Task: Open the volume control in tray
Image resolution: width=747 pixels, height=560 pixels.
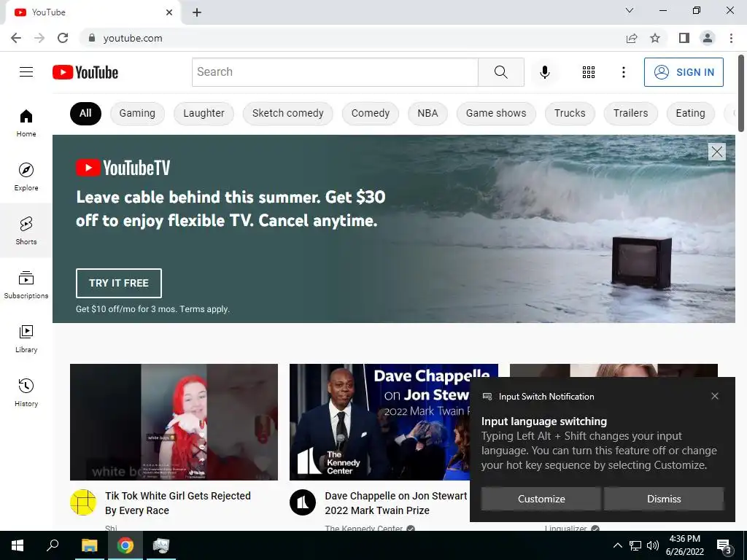Action: tap(653, 545)
